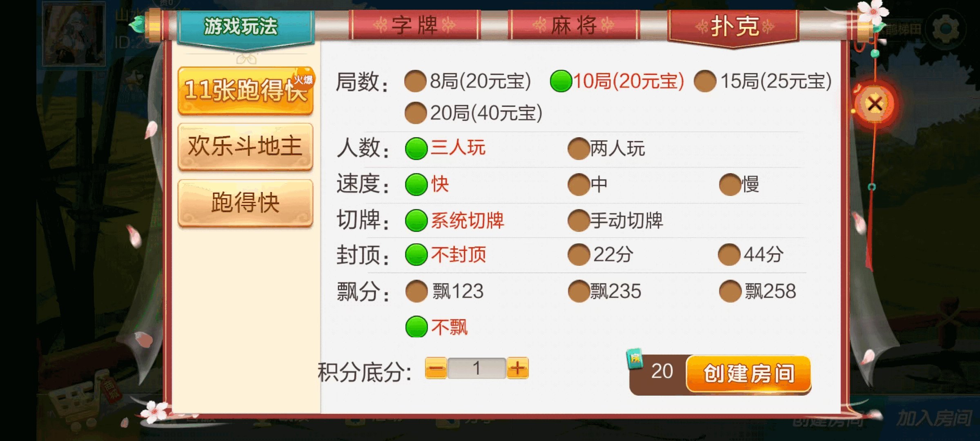Close the dialog with red lantern X
The width and height of the screenshot is (980, 441).
tap(874, 104)
